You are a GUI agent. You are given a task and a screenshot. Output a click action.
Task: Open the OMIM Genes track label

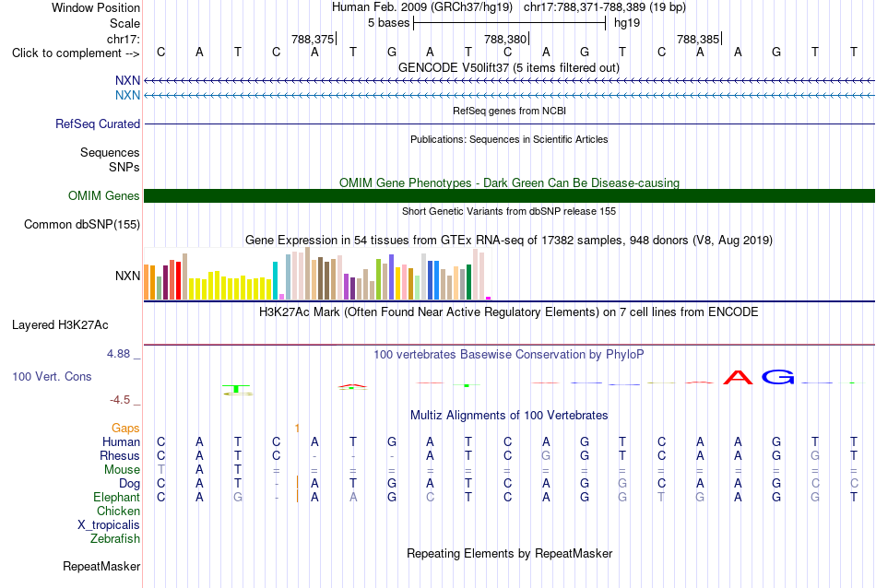tap(104, 195)
